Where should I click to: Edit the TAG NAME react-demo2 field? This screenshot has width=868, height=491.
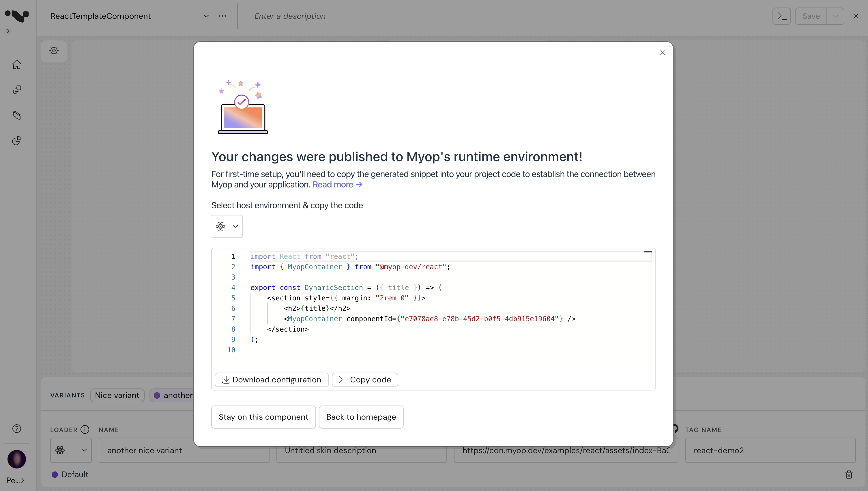(770, 450)
